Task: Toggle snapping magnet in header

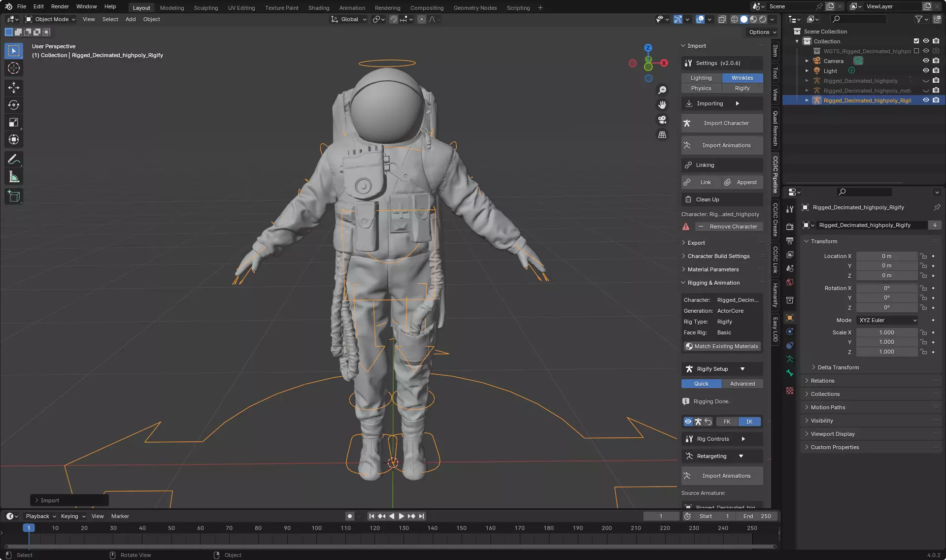Action: [394, 19]
